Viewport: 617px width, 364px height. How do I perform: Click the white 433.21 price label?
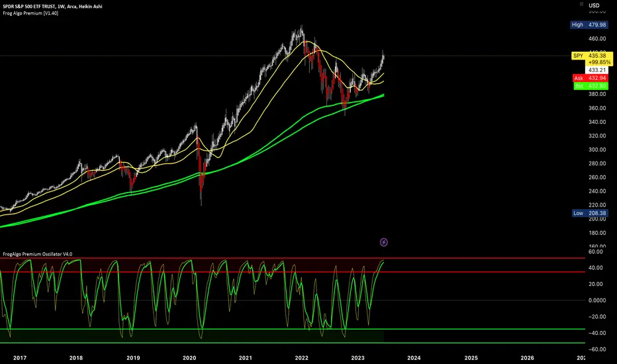[x=596, y=70]
